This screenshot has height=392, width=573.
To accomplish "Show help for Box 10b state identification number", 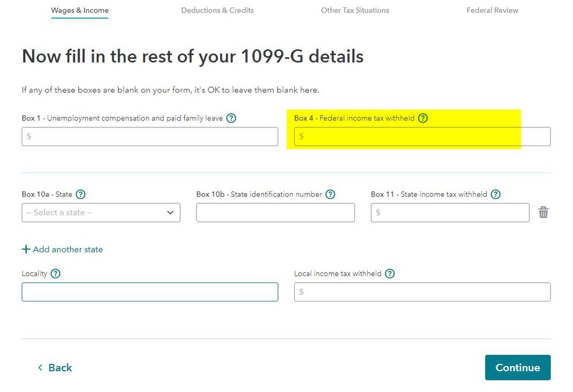I will point(330,194).
